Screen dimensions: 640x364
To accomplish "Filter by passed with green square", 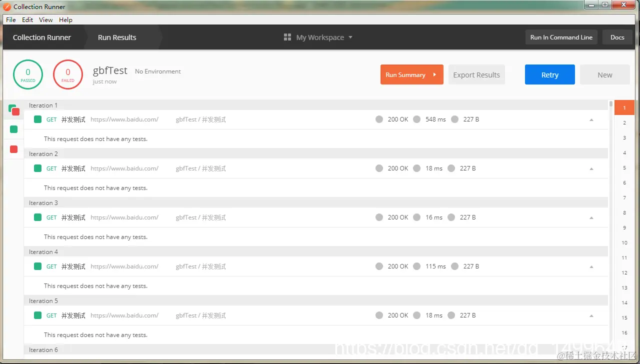I will 14,129.
